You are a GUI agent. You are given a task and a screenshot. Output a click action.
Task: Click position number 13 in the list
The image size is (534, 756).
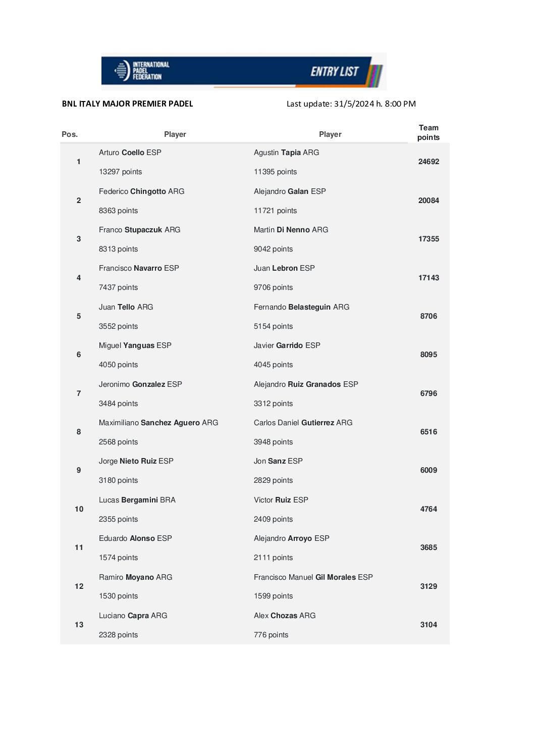coord(79,625)
